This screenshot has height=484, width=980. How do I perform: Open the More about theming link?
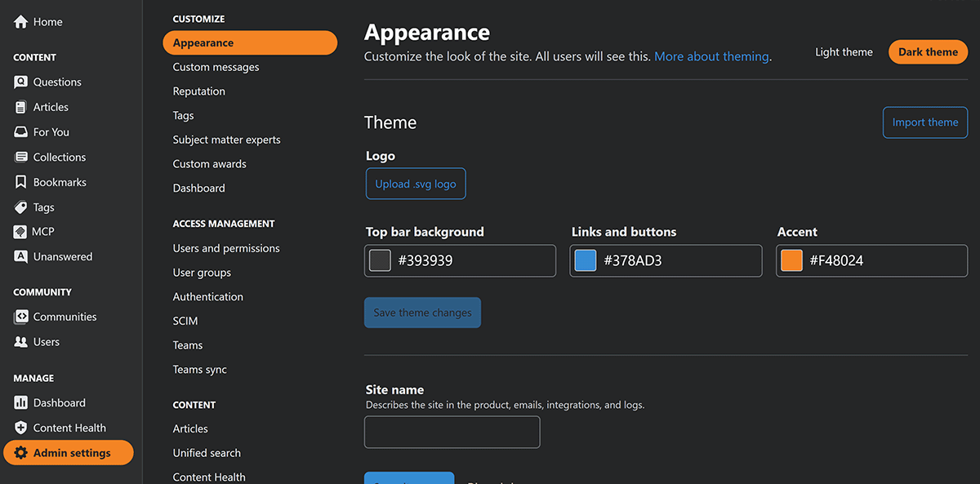(x=711, y=56)
